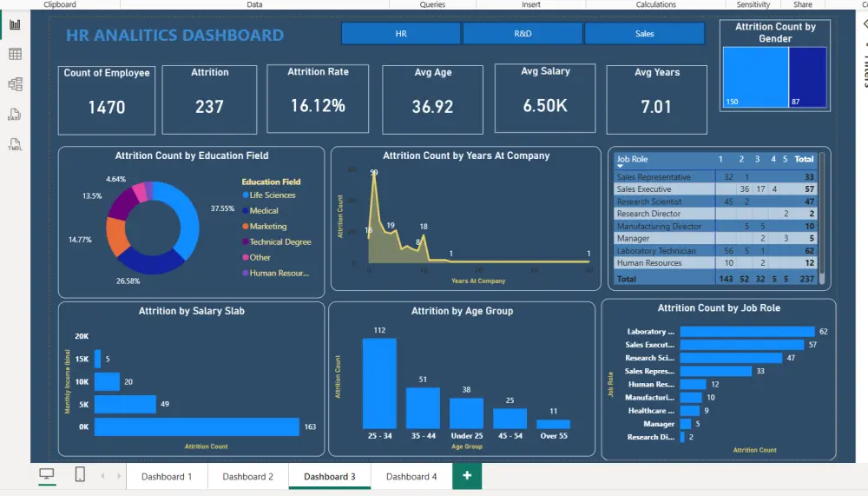Open the Dashboard 1 tab
868x496 pixels.
tap(167, 477)
